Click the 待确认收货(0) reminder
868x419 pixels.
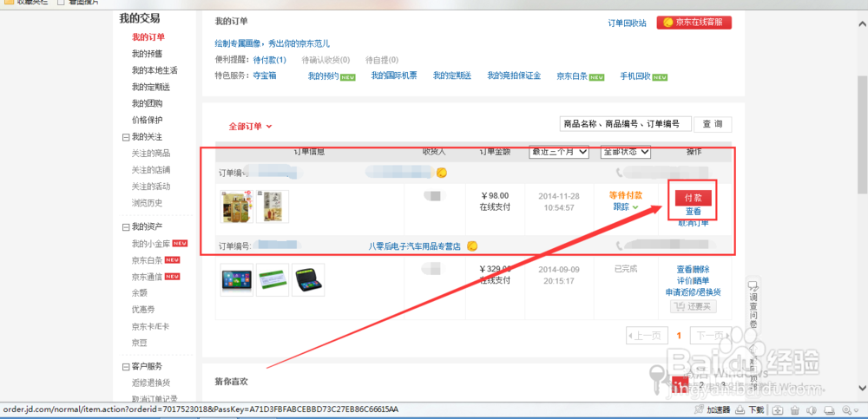[x=325, y=60]
